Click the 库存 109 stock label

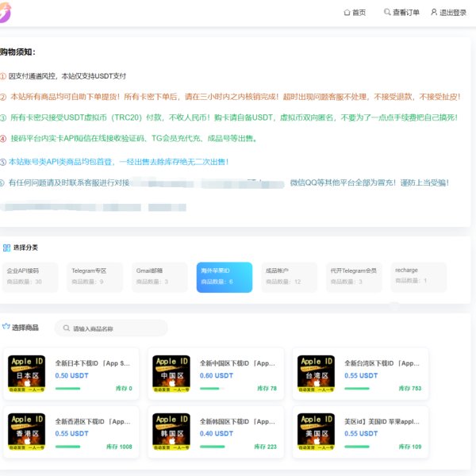[x=410, y=447]
